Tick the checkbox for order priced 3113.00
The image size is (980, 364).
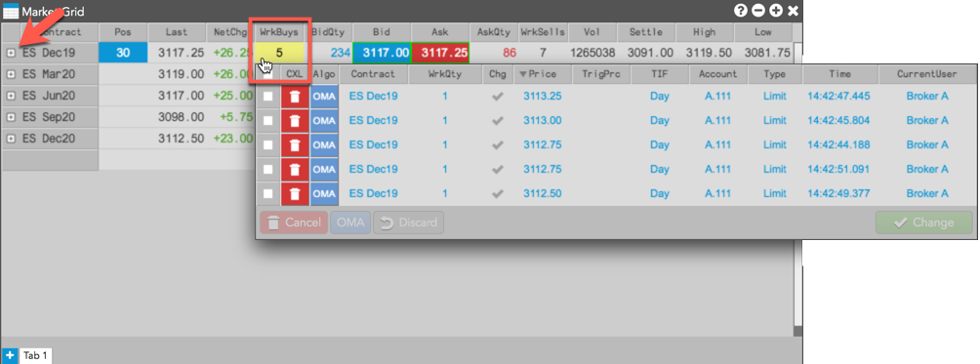[268, 121]
